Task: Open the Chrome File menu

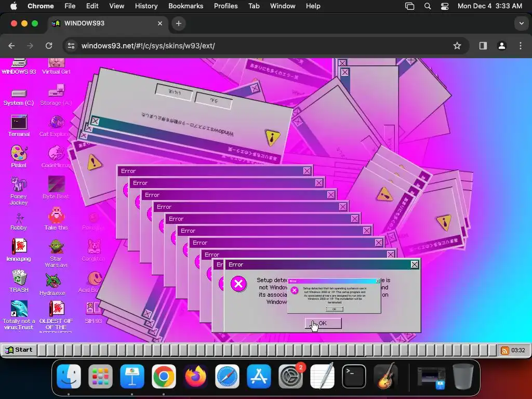Action: tap(70, 6)
